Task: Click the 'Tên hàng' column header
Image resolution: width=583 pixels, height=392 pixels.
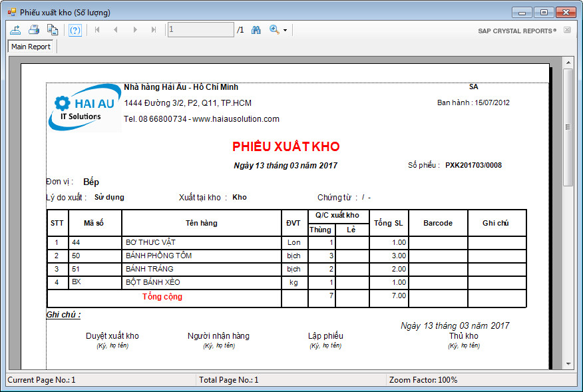Action: (202, 223)
